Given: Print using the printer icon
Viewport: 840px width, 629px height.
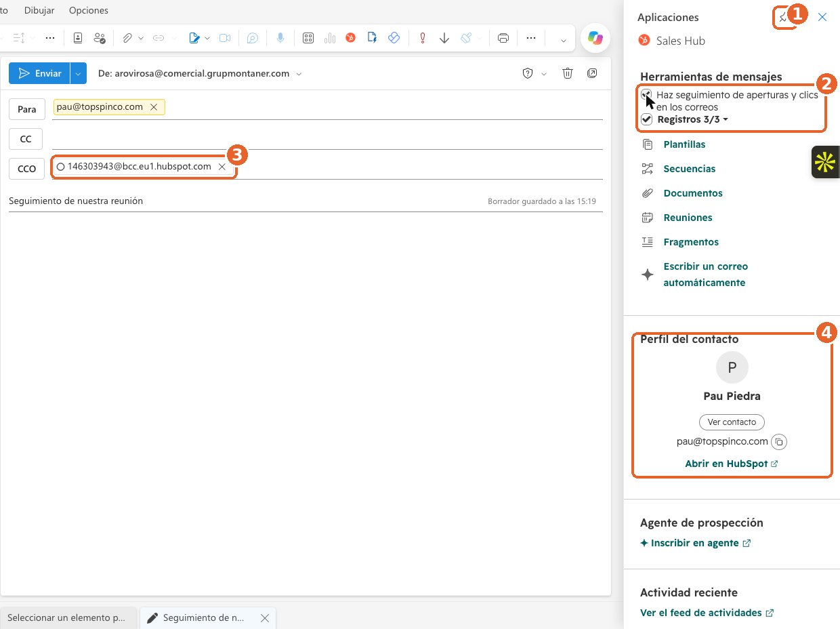Looking at the screenshot, I should 503,38.
